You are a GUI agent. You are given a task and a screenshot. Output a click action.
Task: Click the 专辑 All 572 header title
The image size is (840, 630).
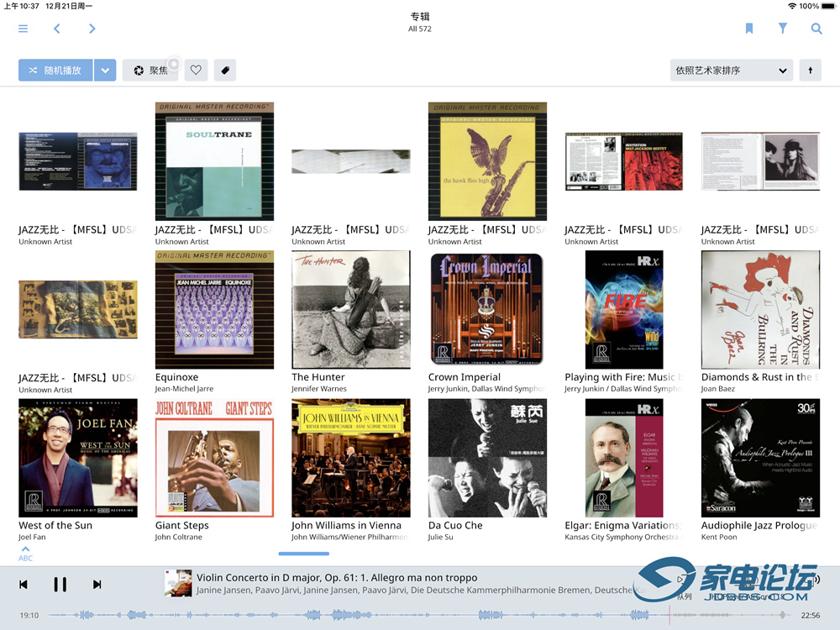(420, 22)
